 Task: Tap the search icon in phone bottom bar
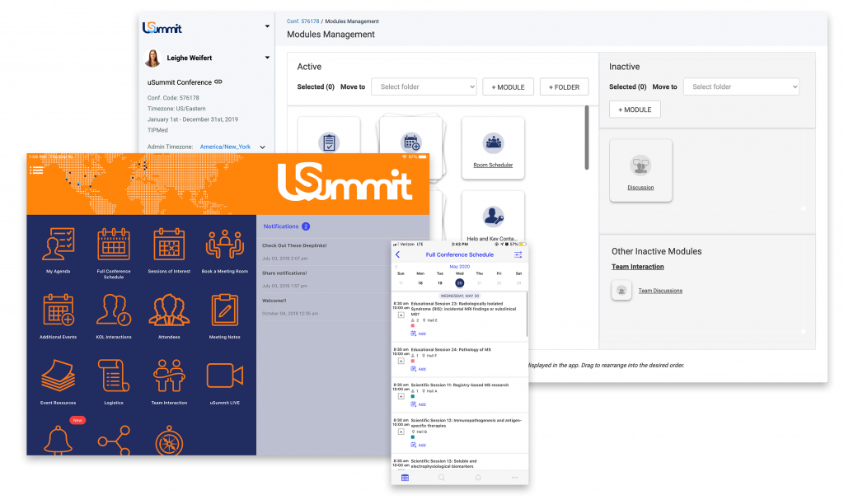(442, 478)
